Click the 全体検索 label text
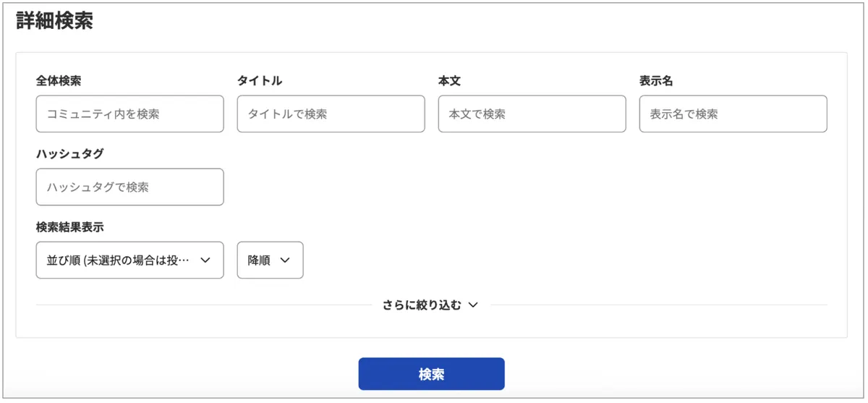868x403 pixels. [x=59, y=81]
